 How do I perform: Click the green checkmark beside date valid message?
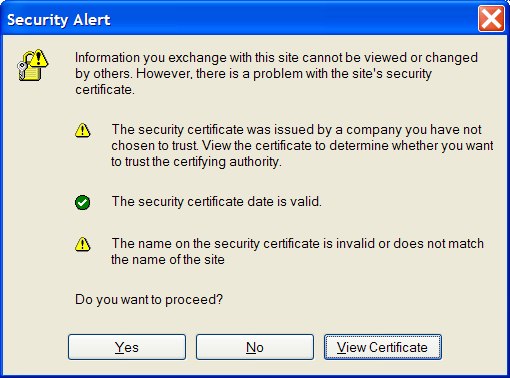[82, 202]
